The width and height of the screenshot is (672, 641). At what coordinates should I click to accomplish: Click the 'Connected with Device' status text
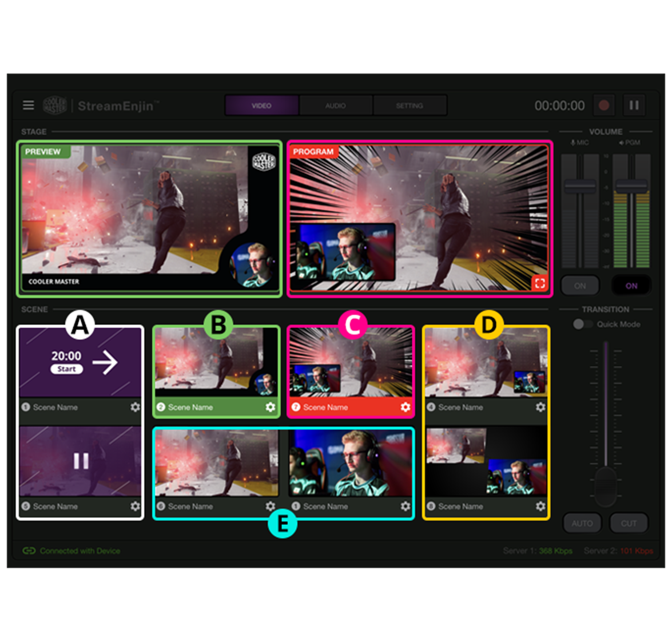click(x=80, y=551)
